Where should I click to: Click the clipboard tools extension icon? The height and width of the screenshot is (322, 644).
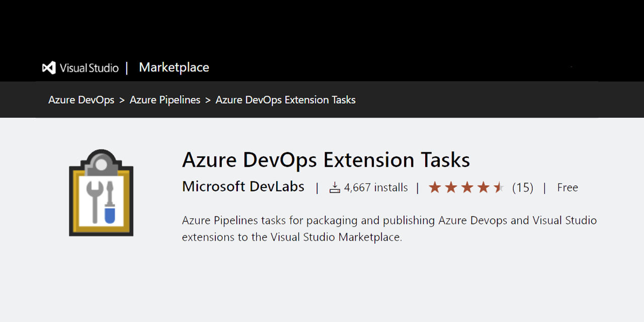tap(101, 193)
